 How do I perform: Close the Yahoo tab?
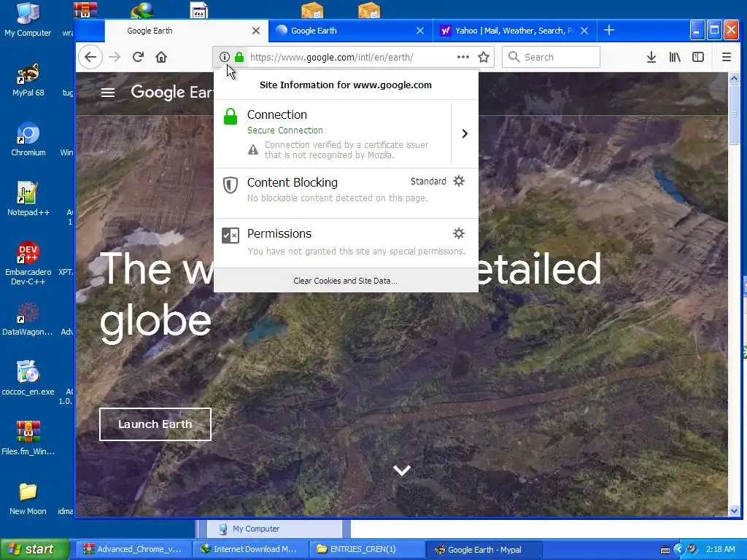(x=584, y=31)
